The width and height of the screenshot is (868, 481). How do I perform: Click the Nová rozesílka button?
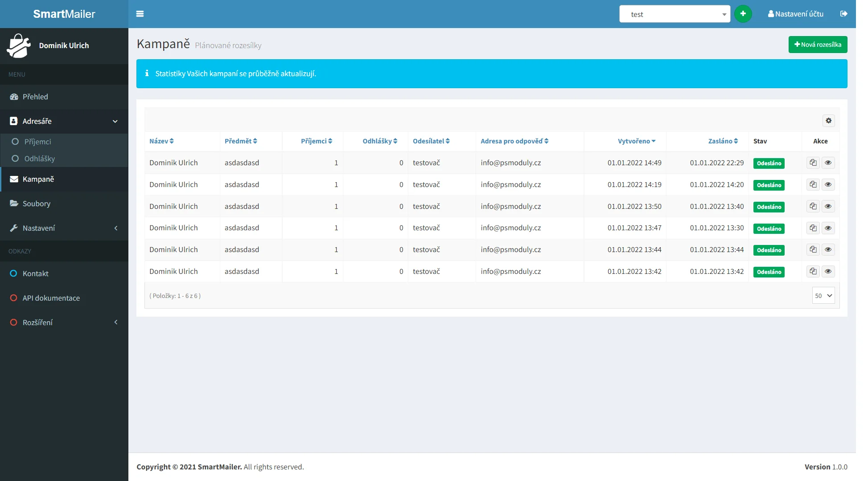[818, 45]
